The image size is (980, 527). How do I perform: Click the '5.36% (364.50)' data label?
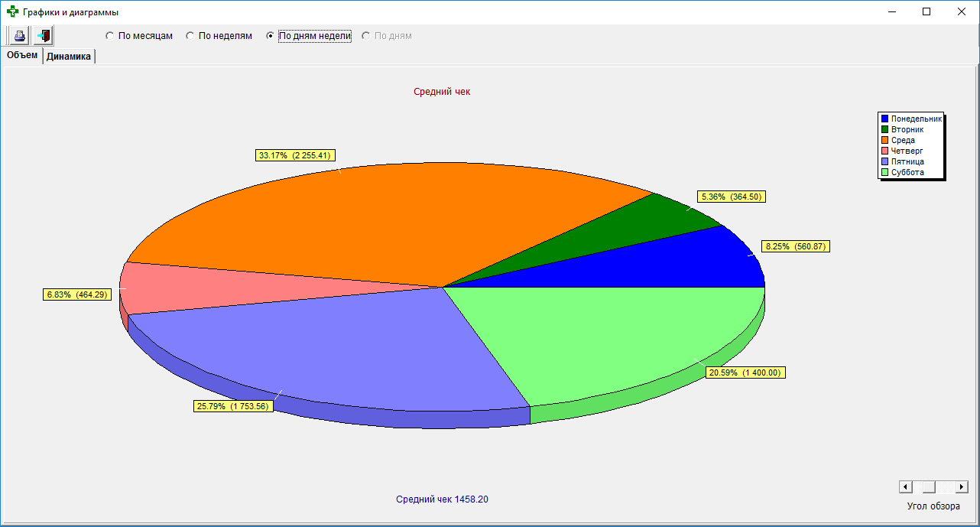tap(732, 197)
